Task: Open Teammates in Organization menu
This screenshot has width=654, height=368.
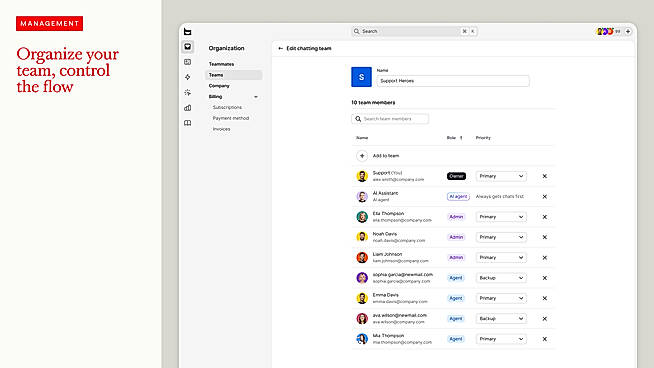Action: pyautogui.click(x=221, y=64)
